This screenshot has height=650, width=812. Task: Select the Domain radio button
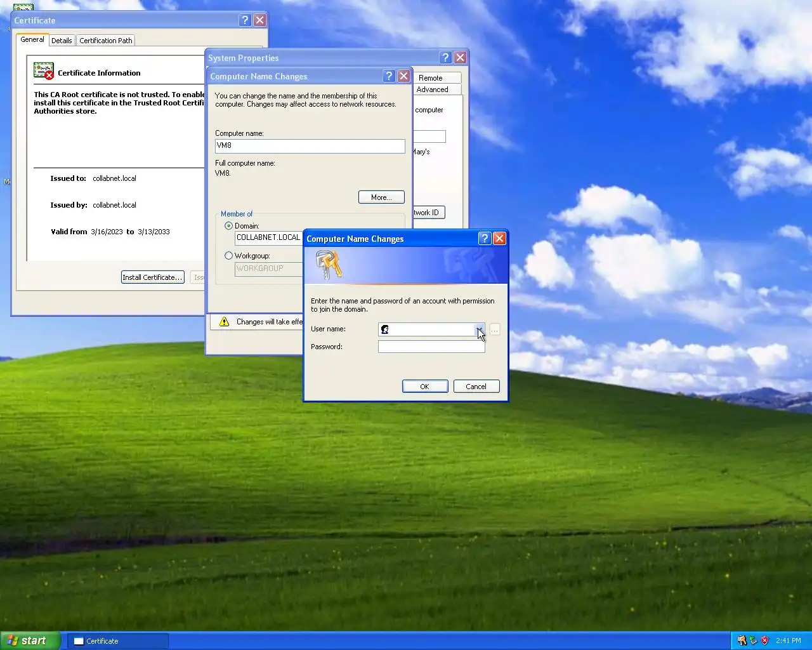pyautogui.click(x=228, y=226)
